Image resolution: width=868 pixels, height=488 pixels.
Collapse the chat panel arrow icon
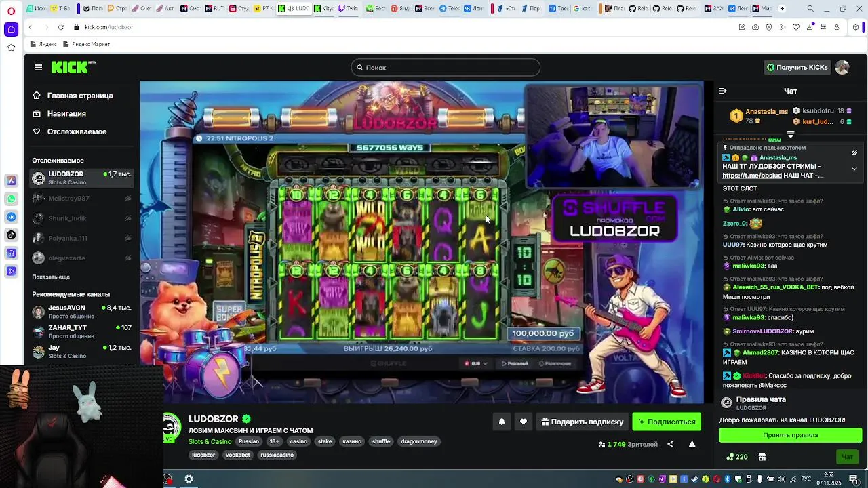coord(723,91)
